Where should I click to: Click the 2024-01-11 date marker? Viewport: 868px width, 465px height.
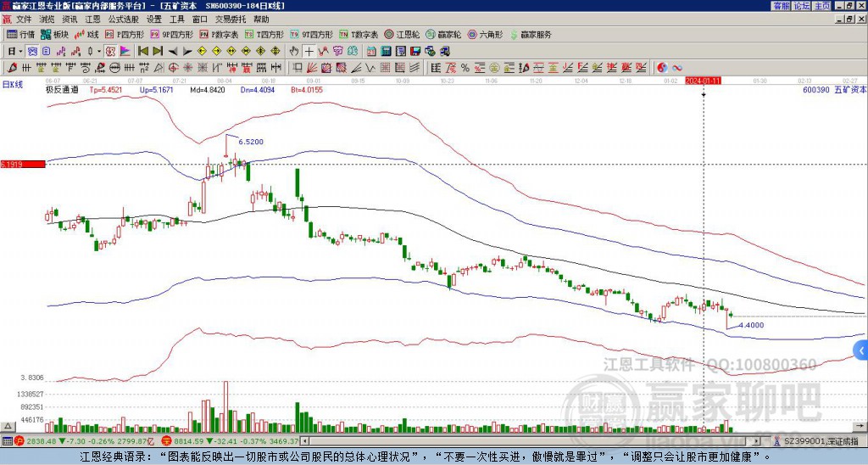703,81
